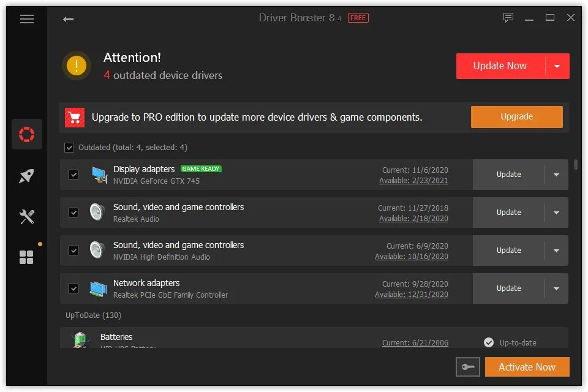Switch to the Boost rocket tab
The height and width of the screenshot is (392, 588).
coord(26,176)
